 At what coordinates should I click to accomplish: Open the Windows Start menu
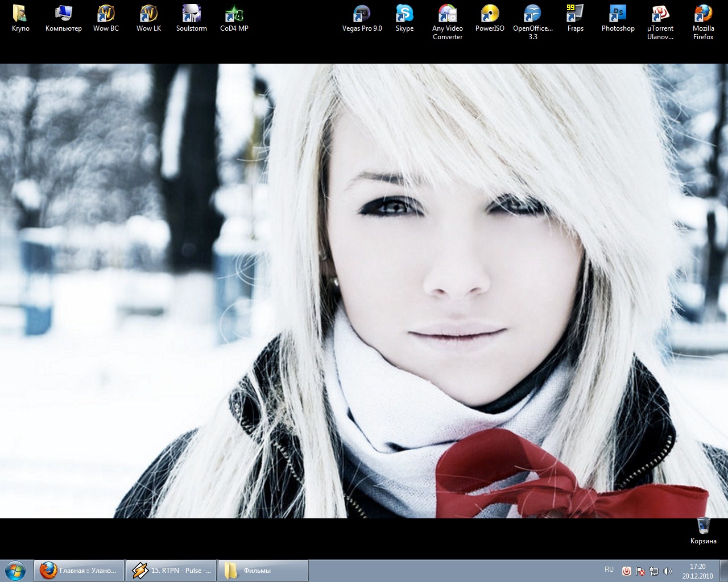point(15,570)
